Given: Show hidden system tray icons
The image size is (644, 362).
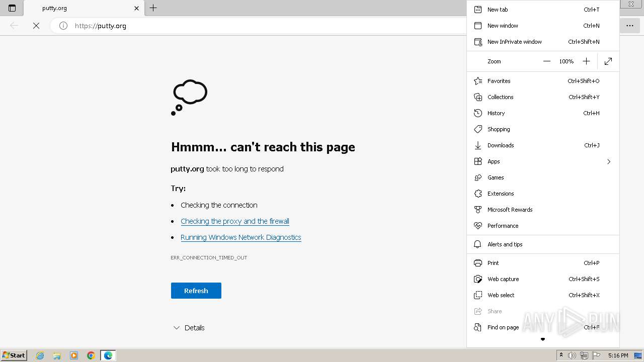Looking at the screenshot, I should pyautogui.click(x=561, y=355).
